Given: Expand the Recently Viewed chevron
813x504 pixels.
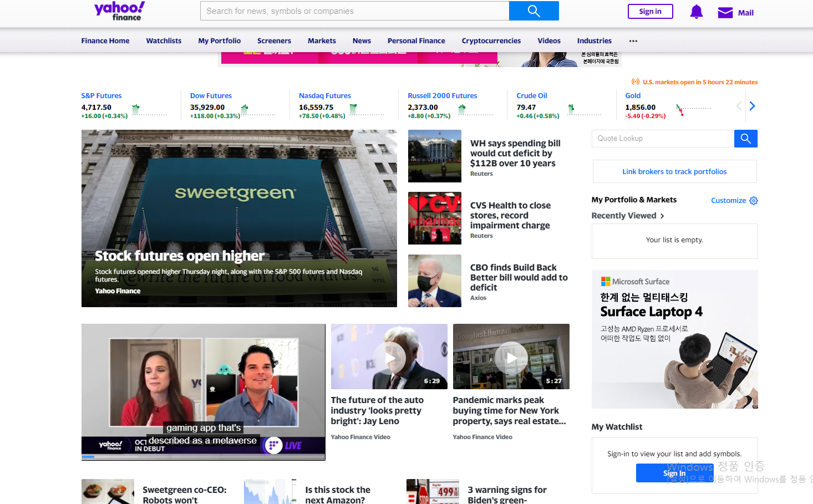Looking at the screenshot, I should point(662,216).
